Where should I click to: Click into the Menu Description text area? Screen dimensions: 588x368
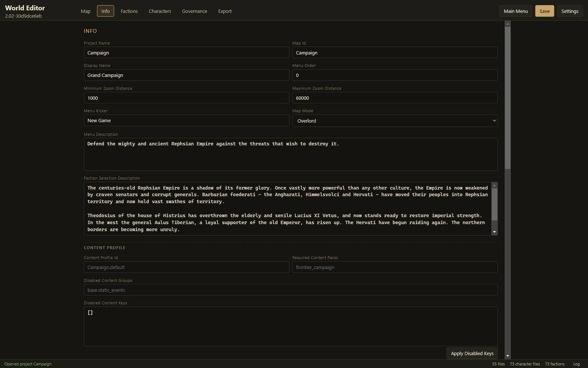(x=291, y=154)
